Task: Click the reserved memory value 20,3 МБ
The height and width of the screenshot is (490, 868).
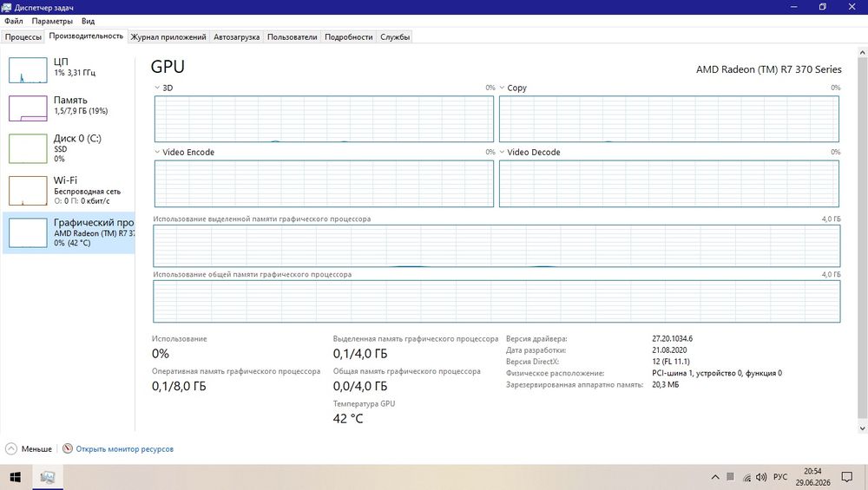Action: pyautogui.click(x=666, y=384)
